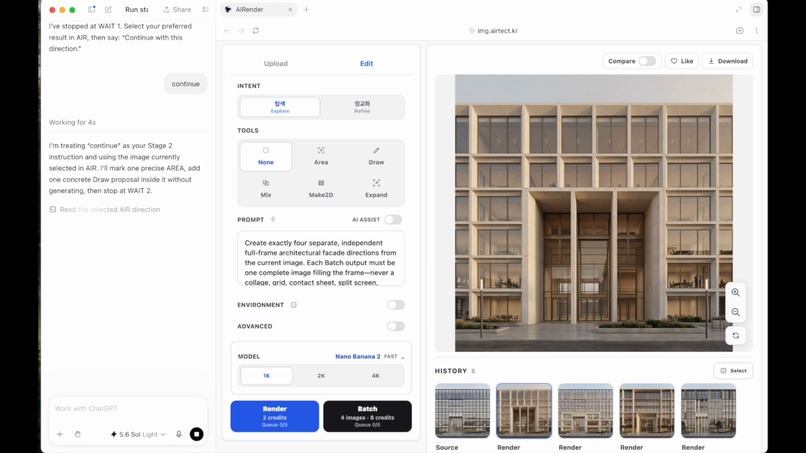Screen dimensions: 806x453
Task: Switch to the Upload tab
Action: point(276,63)
